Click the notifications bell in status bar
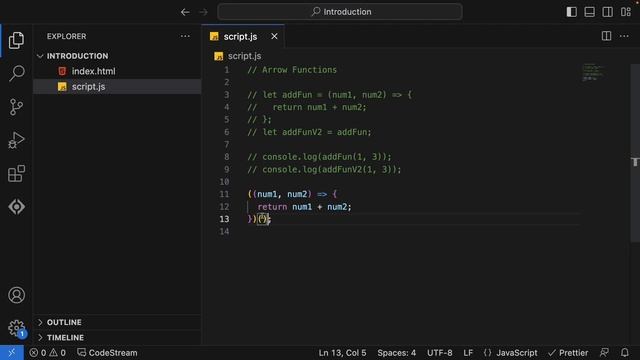The width and height of the screenshot is (640, 360). (624, 353)
